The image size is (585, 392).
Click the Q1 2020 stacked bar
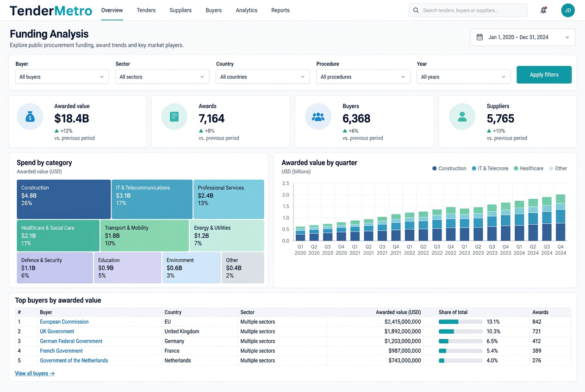pos(300,234)
